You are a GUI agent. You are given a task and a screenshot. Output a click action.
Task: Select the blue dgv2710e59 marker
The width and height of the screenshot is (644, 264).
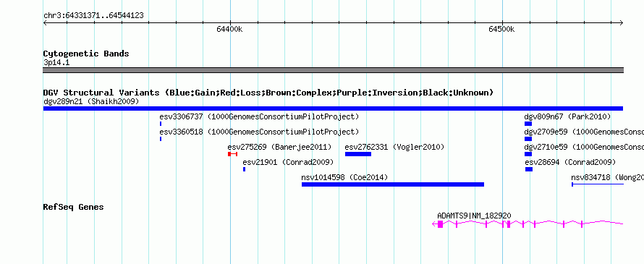point(528,154)
